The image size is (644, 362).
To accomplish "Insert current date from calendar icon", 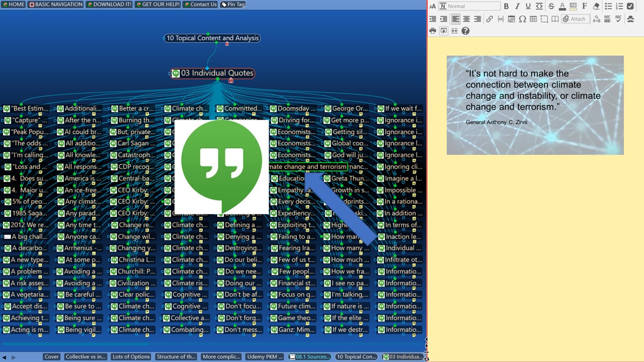I will click(511, 19).
